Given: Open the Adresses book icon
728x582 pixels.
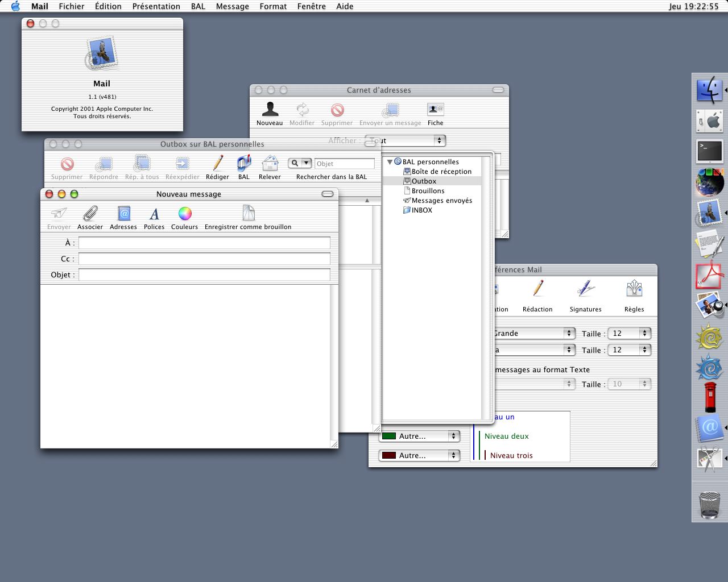Looking at the screenshot, I should pyautogui.click(x=123, y=214).
